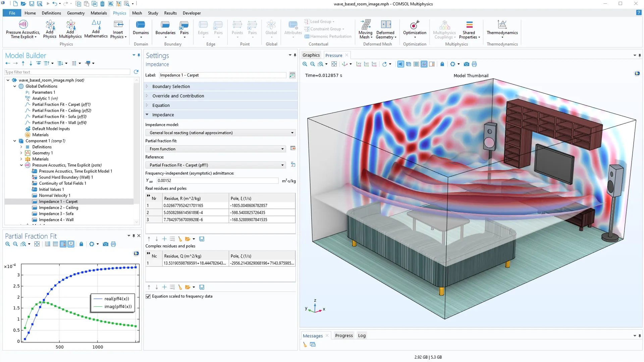The image size is (644, 362).
Task: Toggle the lock icon in Graphics toolbar
Action: click(x=442, y=64)
